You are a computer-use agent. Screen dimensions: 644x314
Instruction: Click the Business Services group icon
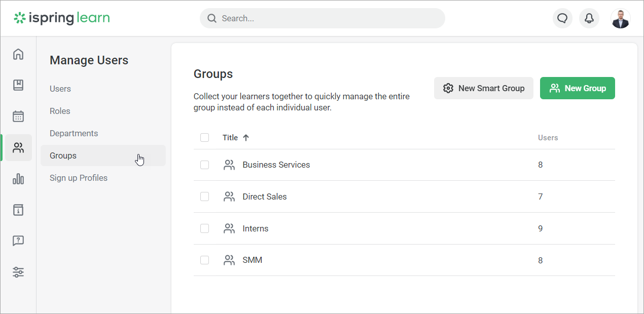pyautogui.click(x=229, y=165)
